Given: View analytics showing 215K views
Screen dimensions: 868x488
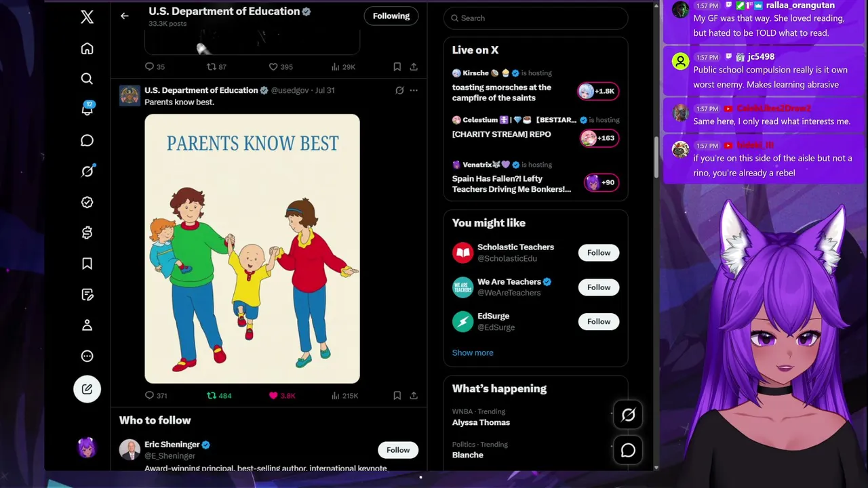Looking at the screenshot, I should 344,396.
